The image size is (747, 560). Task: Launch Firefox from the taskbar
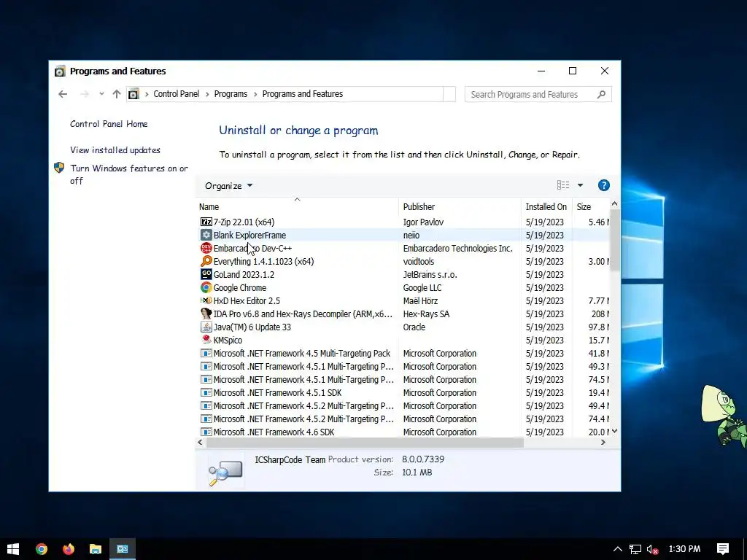click(69, 549)
